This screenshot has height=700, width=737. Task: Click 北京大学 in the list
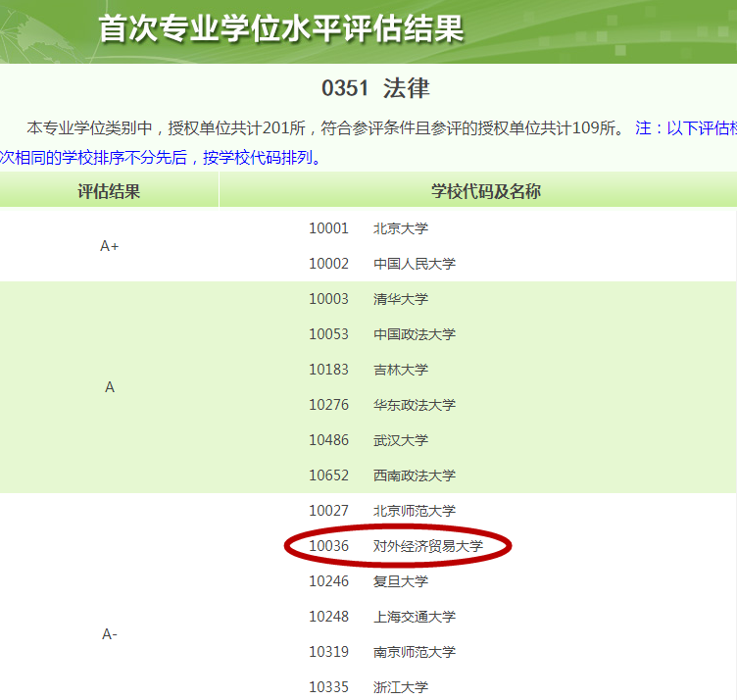[401, 228]
